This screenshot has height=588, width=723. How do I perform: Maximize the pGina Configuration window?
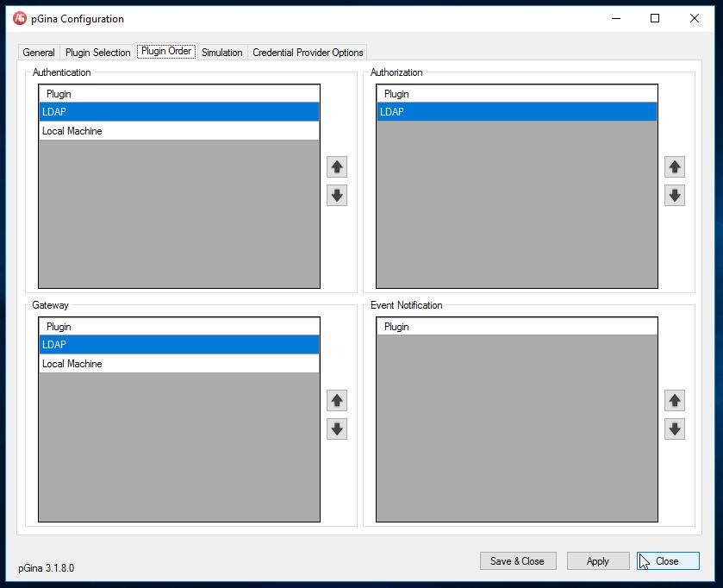[655, 18]
